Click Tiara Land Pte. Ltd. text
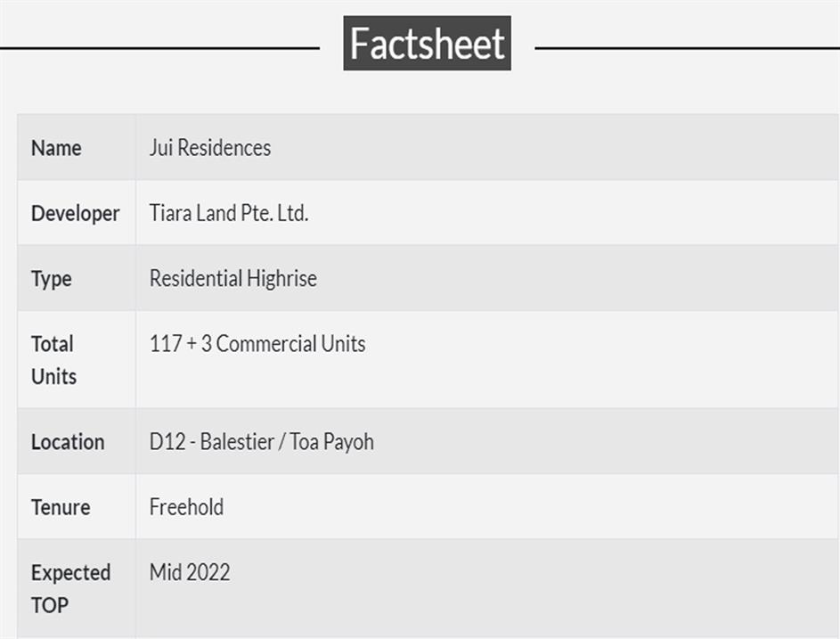 point(229,214)
